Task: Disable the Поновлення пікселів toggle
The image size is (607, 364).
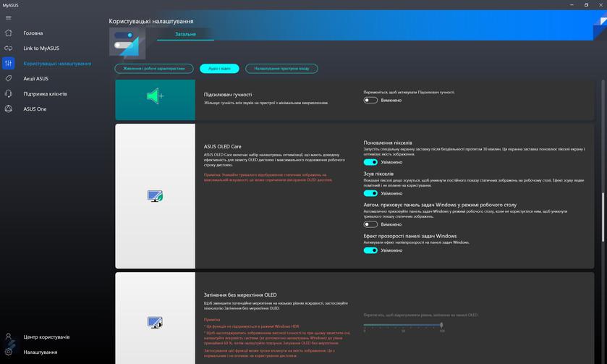Action: [x=370, y=162]
